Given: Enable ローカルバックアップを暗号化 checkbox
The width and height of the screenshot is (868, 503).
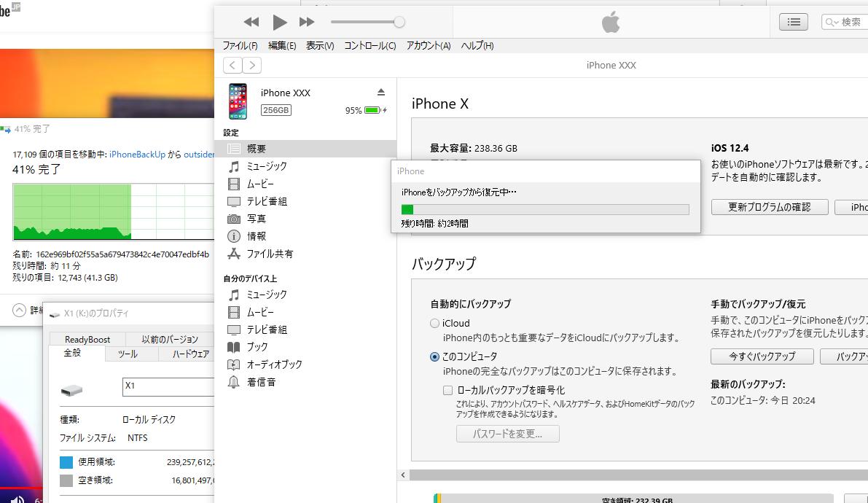Looking at the screenshot, I should coord(447,391).
